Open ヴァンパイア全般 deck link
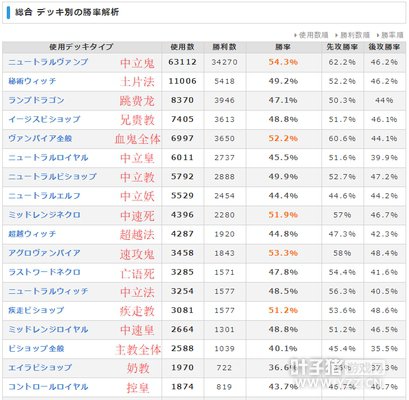 40,138
